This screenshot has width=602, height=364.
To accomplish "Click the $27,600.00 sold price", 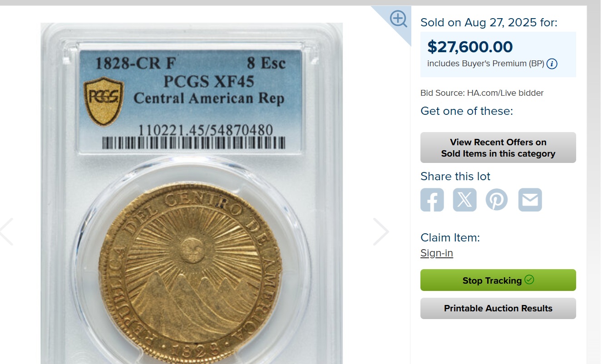I will pyautogui.click(x=470, y=47).
